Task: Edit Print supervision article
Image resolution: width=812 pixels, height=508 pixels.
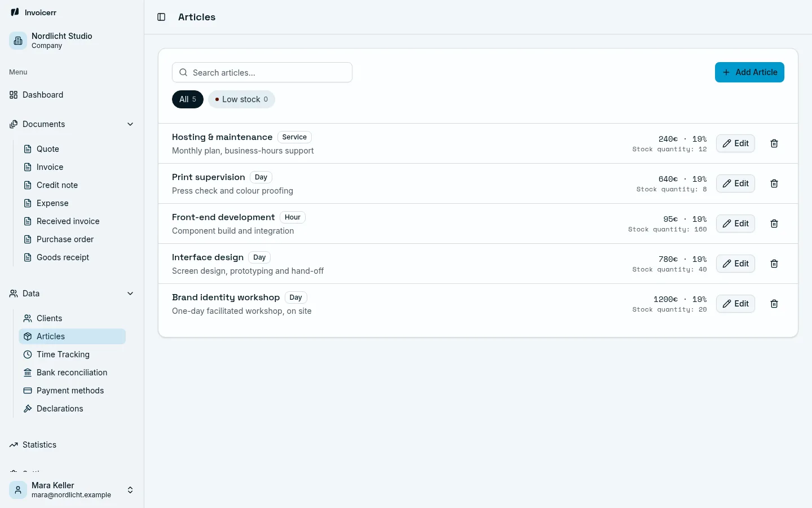Action: pyautogui.click(x=735, y=183)
